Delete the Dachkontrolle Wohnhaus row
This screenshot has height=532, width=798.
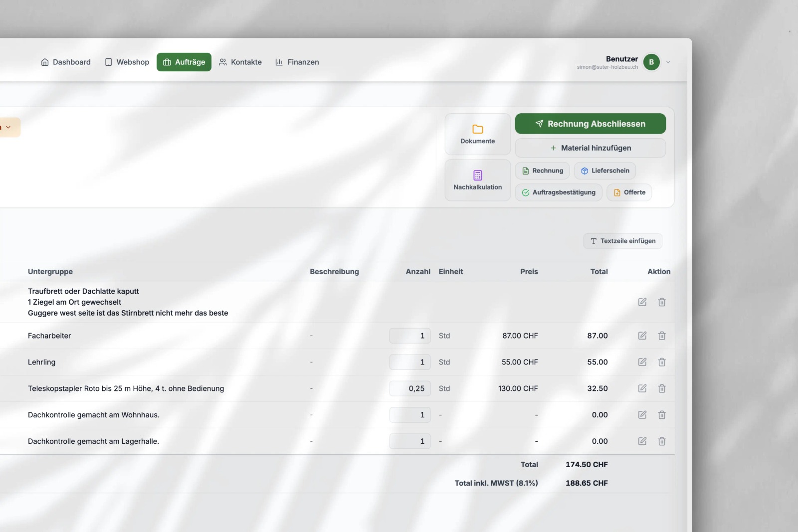[662, 415]
